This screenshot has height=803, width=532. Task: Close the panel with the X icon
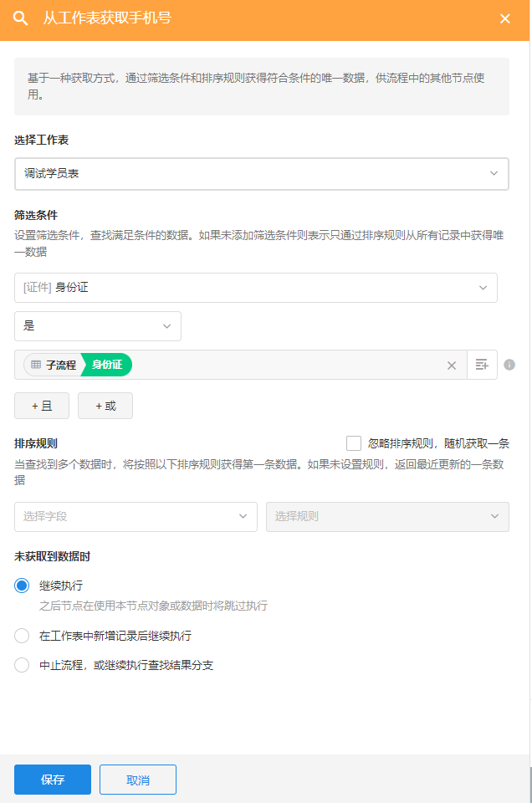tap(505, 18)
